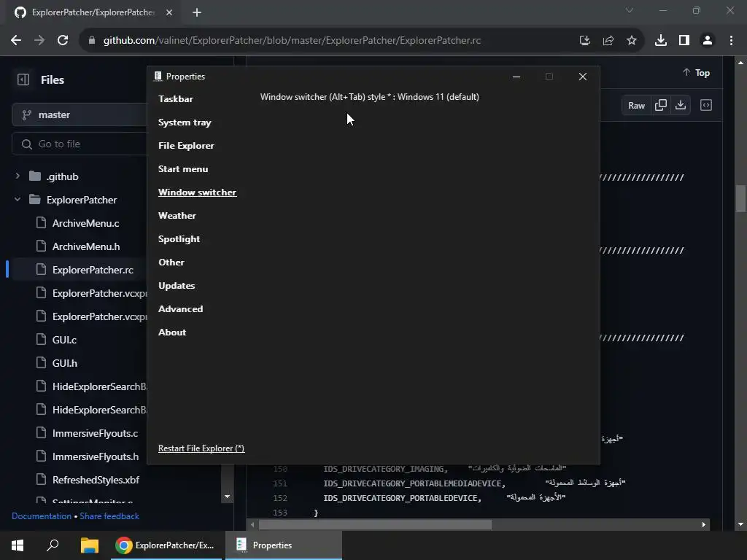Image resolution: width=747 pixels, height=560 pixels.
Task: Open ArchiveMenu.h in file tree
Action: tap(86, 246)
